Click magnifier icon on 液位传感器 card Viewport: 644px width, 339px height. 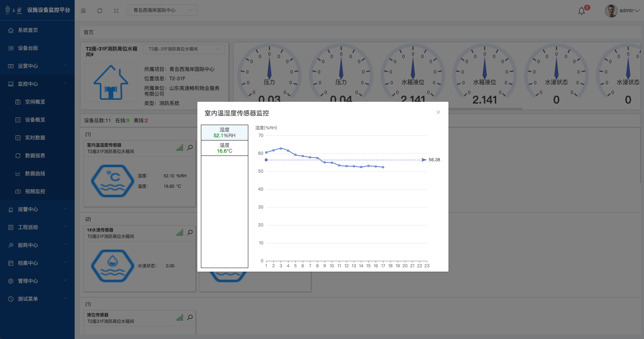click(x=190, y=317)
